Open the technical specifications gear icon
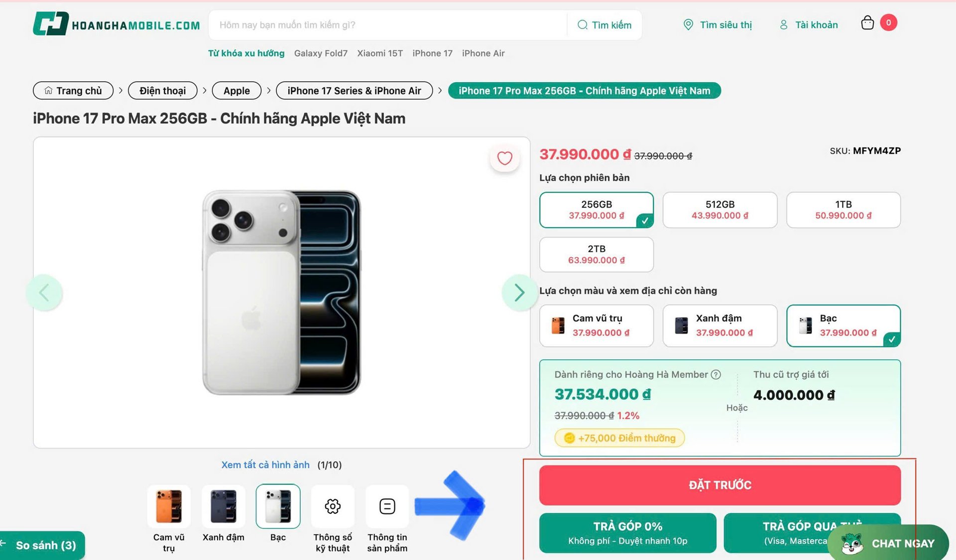The width and height of the screenshot is (956, 560). [x=333, y=506]
